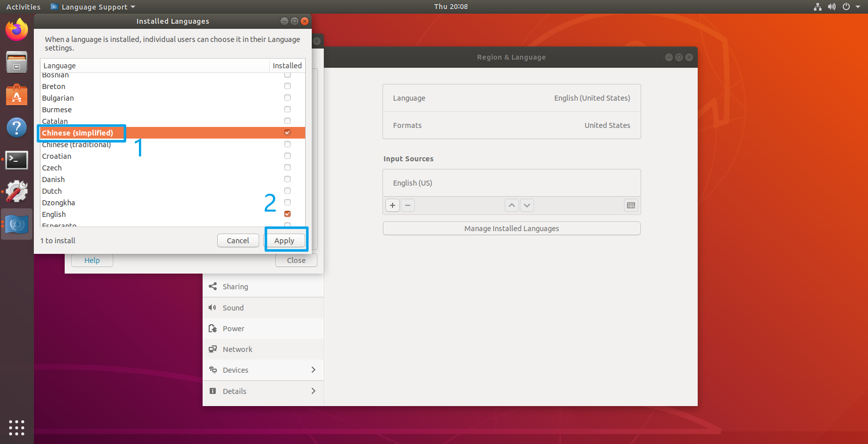The height and width of the screenshot is (444, 868).
Task: Open Language row English (United States)
Action: (x=512, y=98)
